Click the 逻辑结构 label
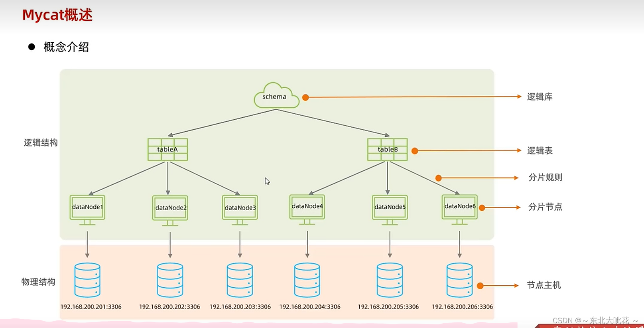The image size is (644, 328). coord(41,143)
